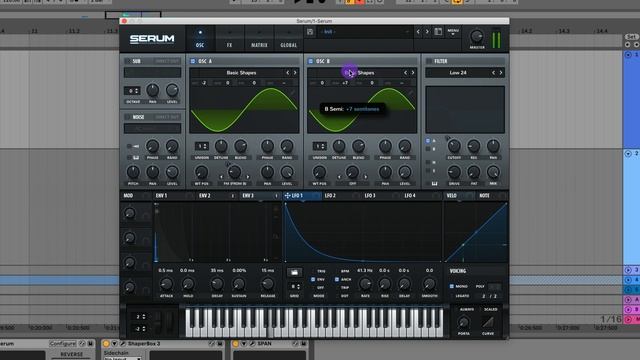Image resolution: width=640 pixels, height=360 pixels.
Task: Adjust OSC A unison voices stepper
Action: pos(202,146)
